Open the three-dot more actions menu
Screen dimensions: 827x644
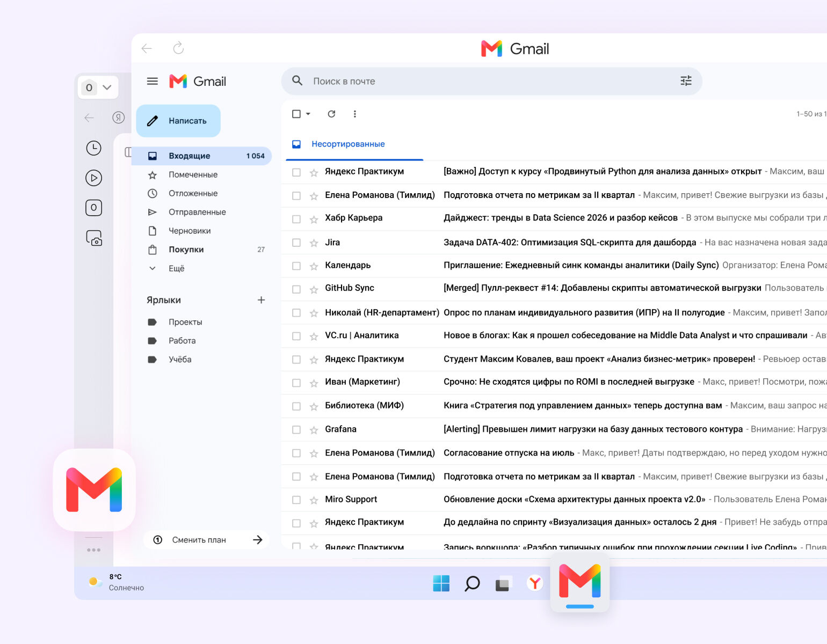pos(354,114)
